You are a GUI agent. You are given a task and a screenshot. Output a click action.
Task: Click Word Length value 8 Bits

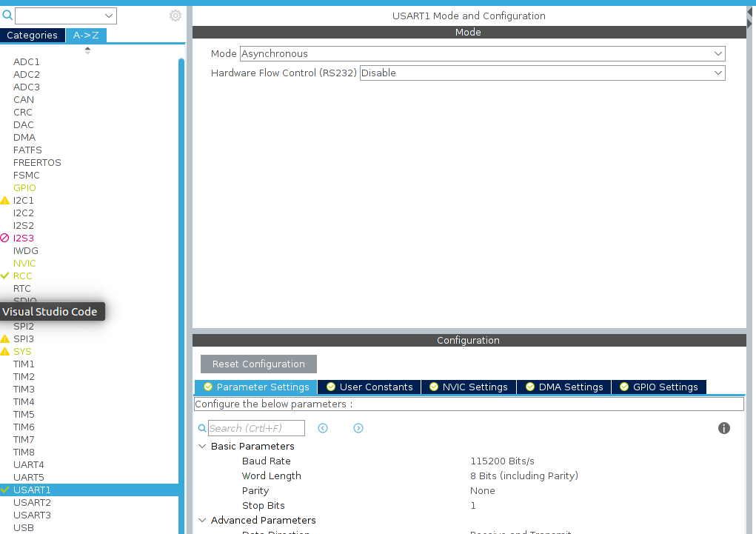click(x=524, y=475)
